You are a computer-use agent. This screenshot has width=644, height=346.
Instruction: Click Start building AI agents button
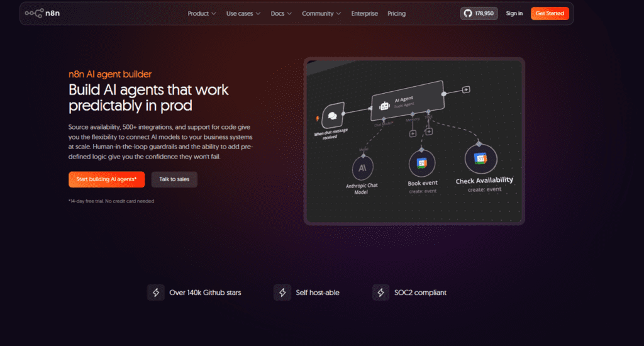tap(106, 179)
